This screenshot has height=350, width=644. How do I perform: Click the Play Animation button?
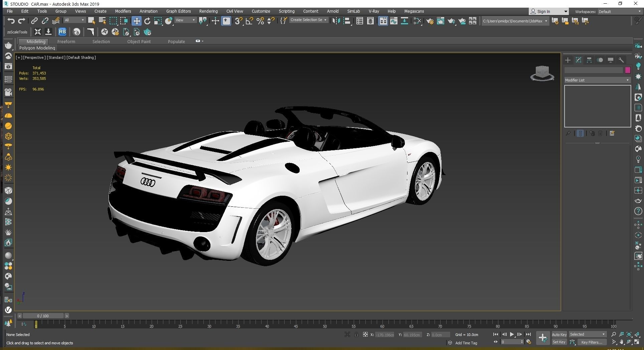[x=512, y=334]
